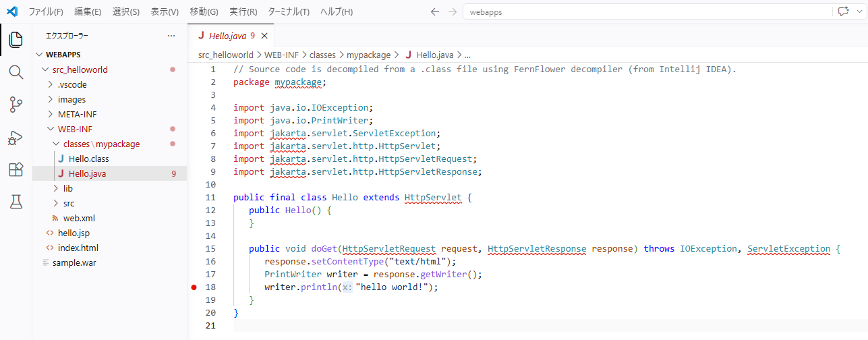868x340 pixels.
Task: Toggle the breakpoint on line 18
Action: click(194, 287)
